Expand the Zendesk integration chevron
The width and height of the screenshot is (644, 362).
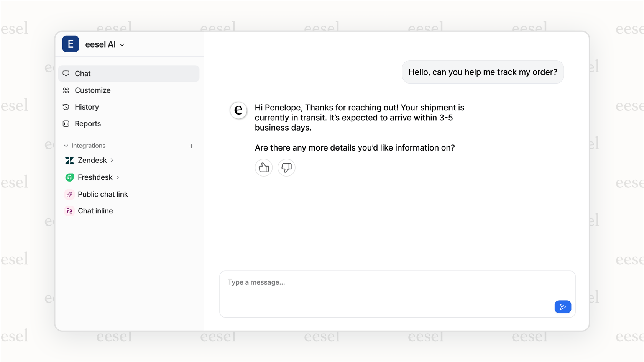coord(112,160)
